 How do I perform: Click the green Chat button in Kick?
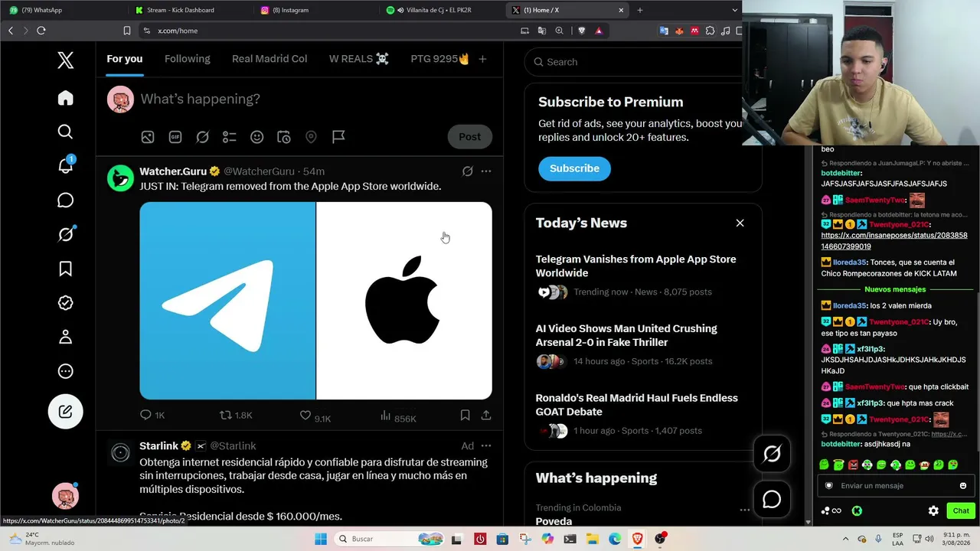point(961,511)
